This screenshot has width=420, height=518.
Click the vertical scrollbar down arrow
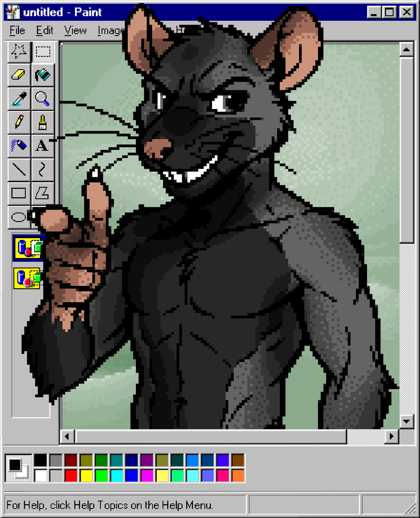406,421
